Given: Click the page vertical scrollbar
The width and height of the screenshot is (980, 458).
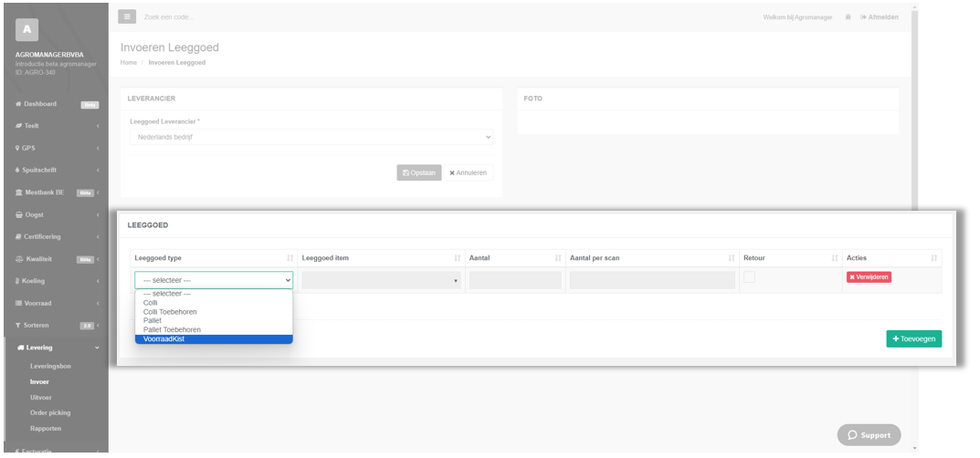Looking at the screenshot, I should point(915,228).
